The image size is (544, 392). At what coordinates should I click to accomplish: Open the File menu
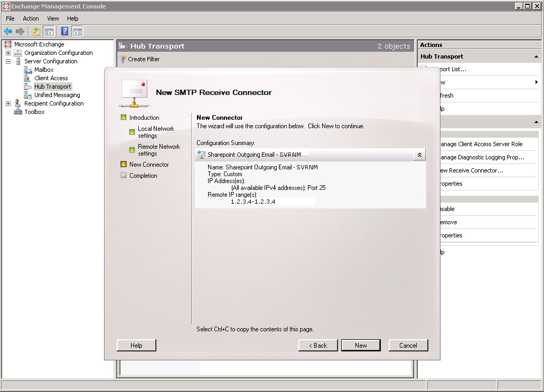[10, 18]
